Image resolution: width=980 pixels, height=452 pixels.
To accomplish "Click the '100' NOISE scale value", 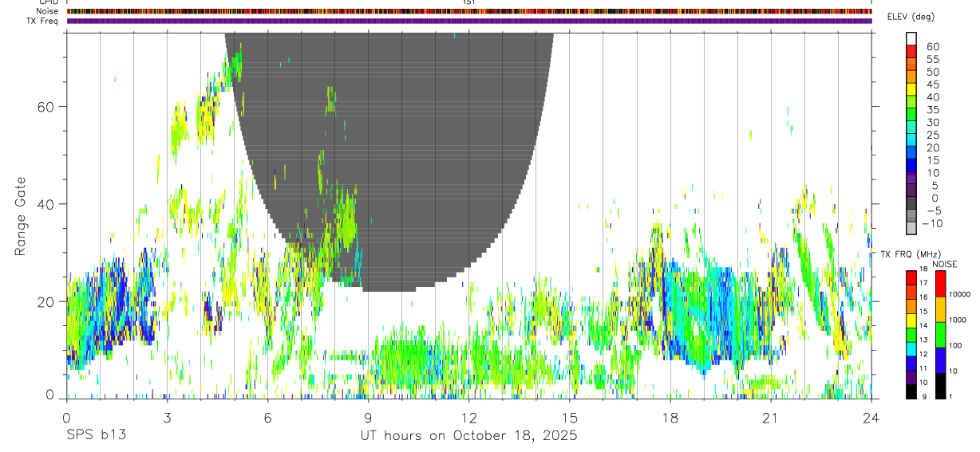I will click(x=955, y=345).
